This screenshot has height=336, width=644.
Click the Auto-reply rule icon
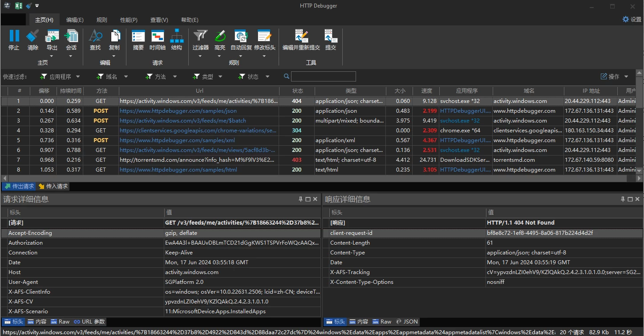click(x=241, y=37)
